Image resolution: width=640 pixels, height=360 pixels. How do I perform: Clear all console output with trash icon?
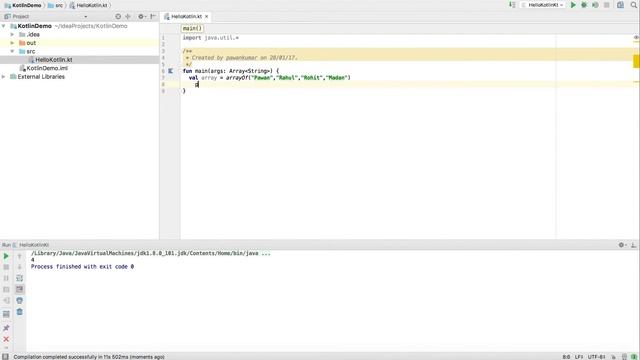tap(19, 312)
